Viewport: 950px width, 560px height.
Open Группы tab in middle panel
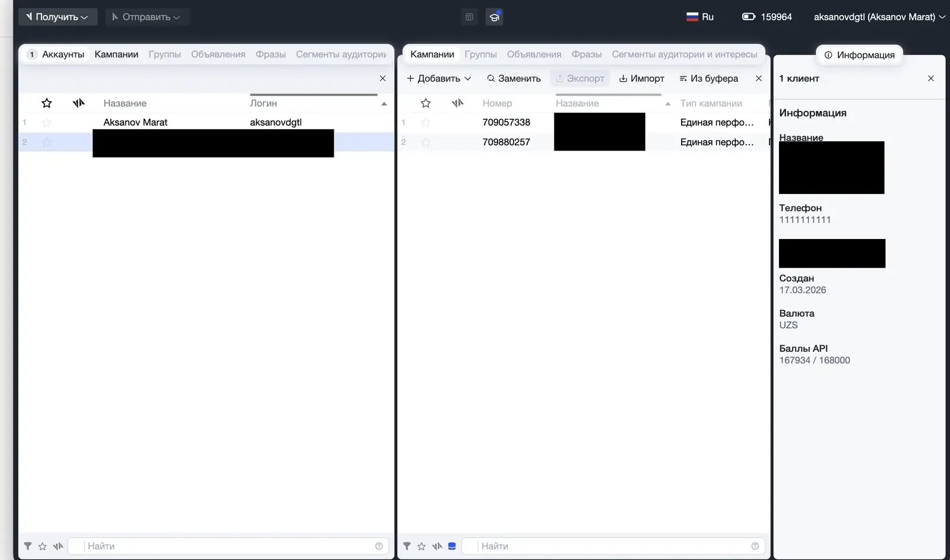pos(480,54)
